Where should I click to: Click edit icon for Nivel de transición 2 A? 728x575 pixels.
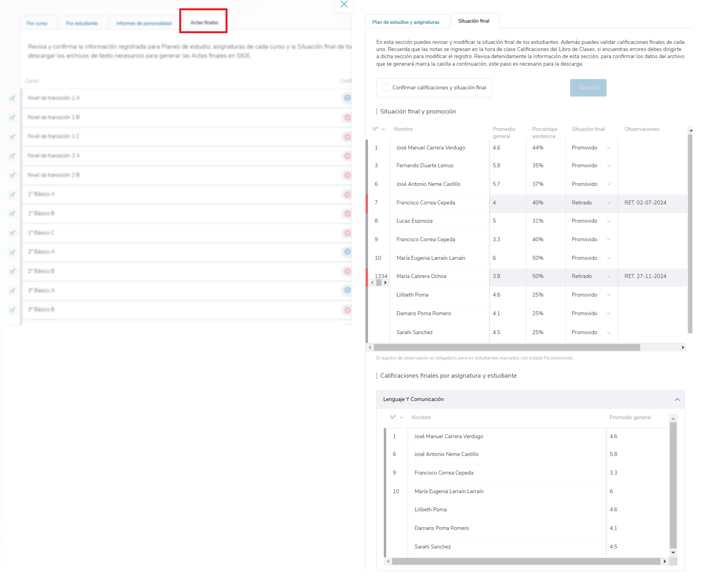[x=12, y=156]
